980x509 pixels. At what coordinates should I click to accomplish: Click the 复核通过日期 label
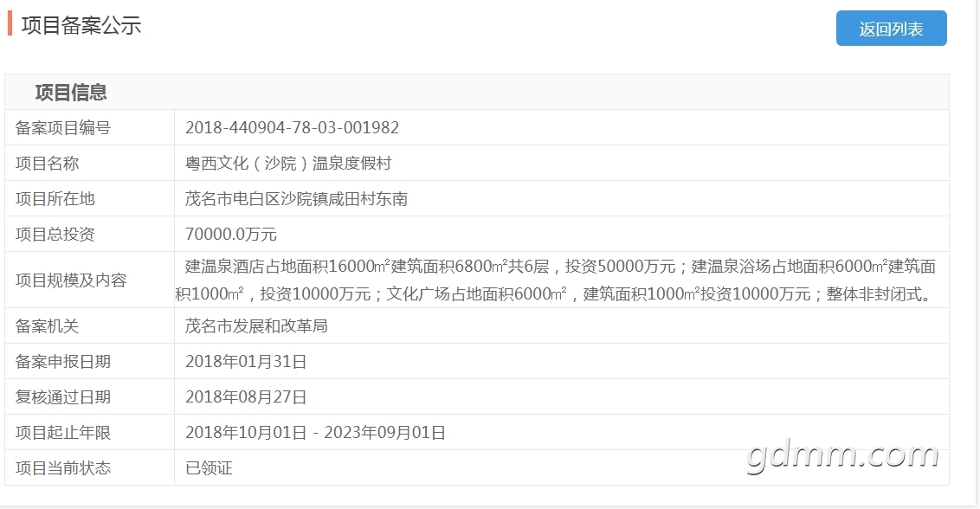pos(63,397)
